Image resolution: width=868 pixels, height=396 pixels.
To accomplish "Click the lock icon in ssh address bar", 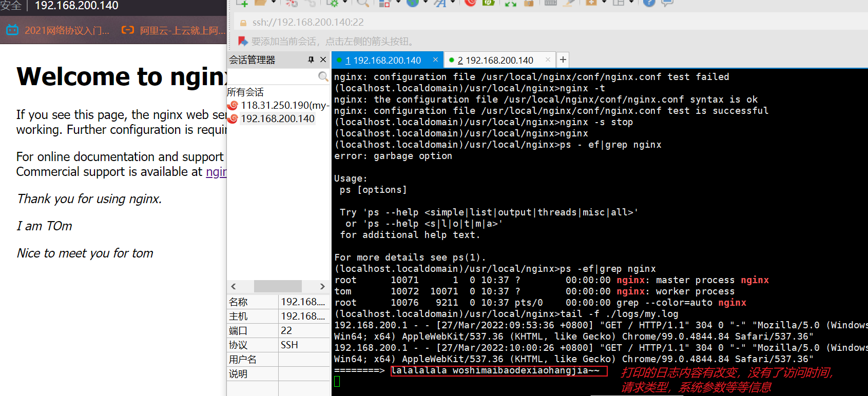I will (x=243, y=23).
